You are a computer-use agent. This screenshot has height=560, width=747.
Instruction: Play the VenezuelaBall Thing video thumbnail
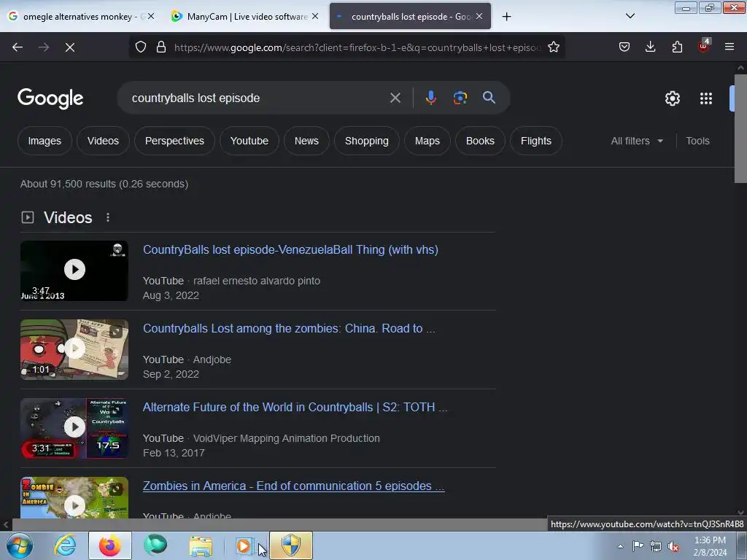(x=74, y=271)
